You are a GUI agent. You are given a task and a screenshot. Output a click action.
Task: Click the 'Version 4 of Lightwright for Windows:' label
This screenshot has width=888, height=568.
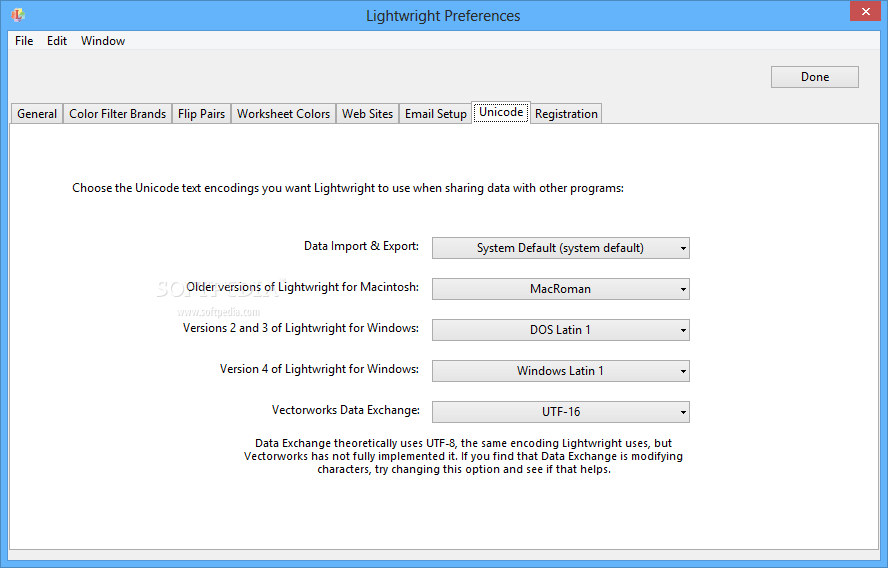[x=319, y=369]
